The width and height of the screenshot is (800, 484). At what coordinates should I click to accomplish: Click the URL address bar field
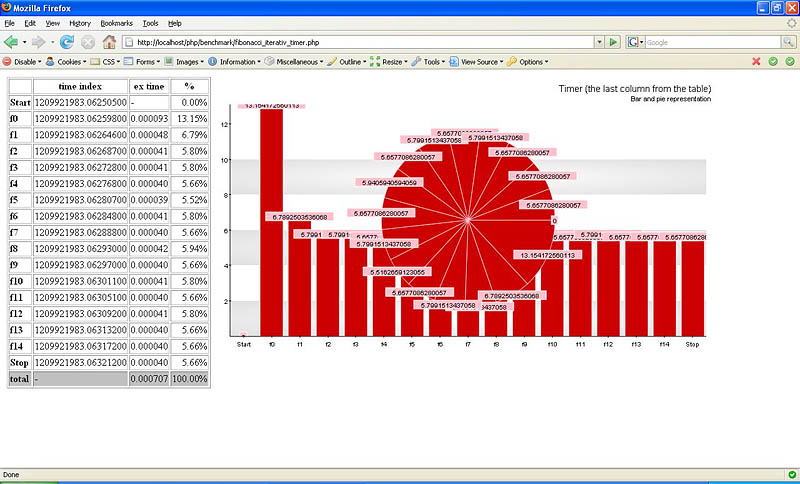click(x=357, y=42)
